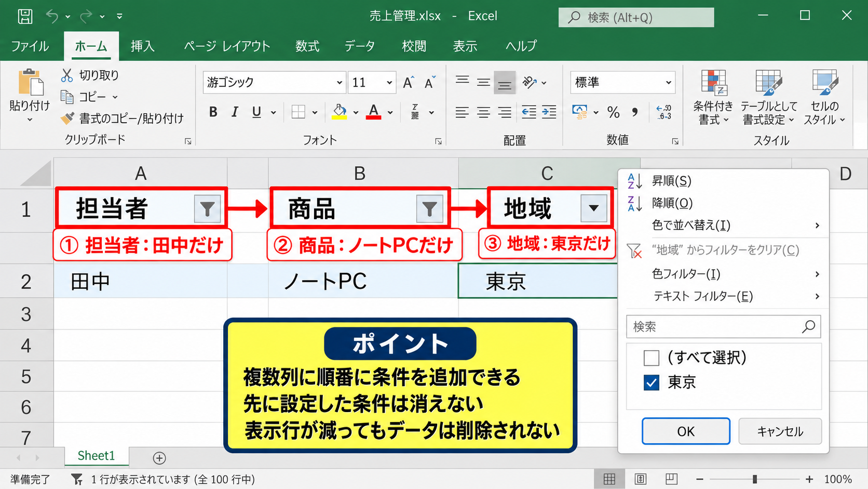This screenshot has width=868, height=489.
Task: Click the phonetic guide (ふりがな) icon
Action: [x=415, y=112]
